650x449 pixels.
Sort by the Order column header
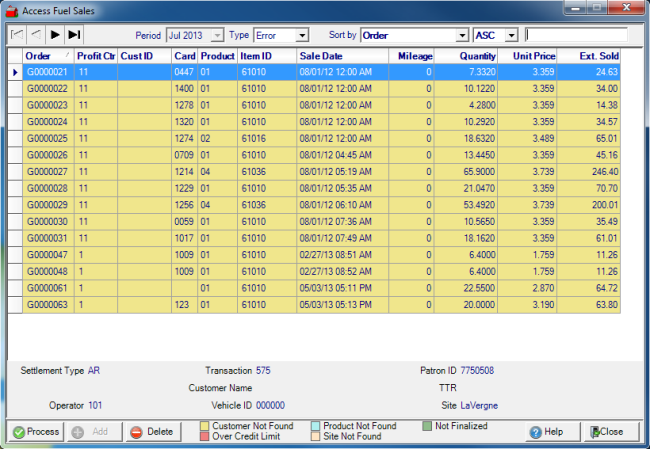click(47, 56)
